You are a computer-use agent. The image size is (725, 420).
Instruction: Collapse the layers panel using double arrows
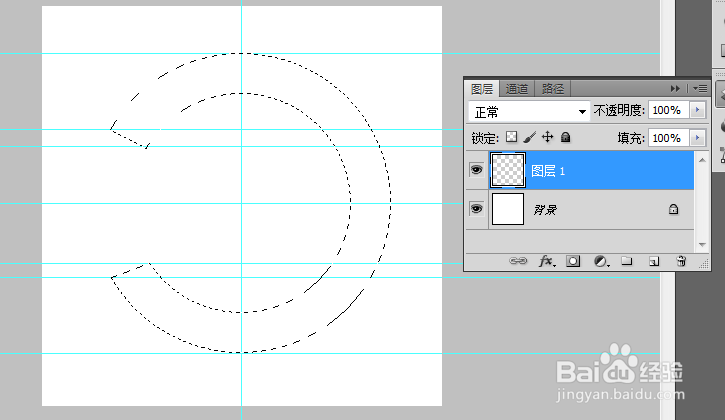coord(675,88)
